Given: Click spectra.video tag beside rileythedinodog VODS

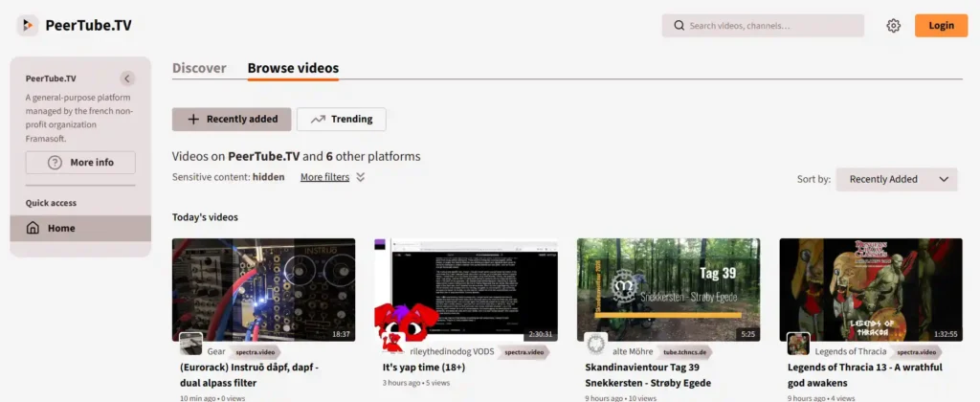Looking at the screenshot, I should point(524,352).
